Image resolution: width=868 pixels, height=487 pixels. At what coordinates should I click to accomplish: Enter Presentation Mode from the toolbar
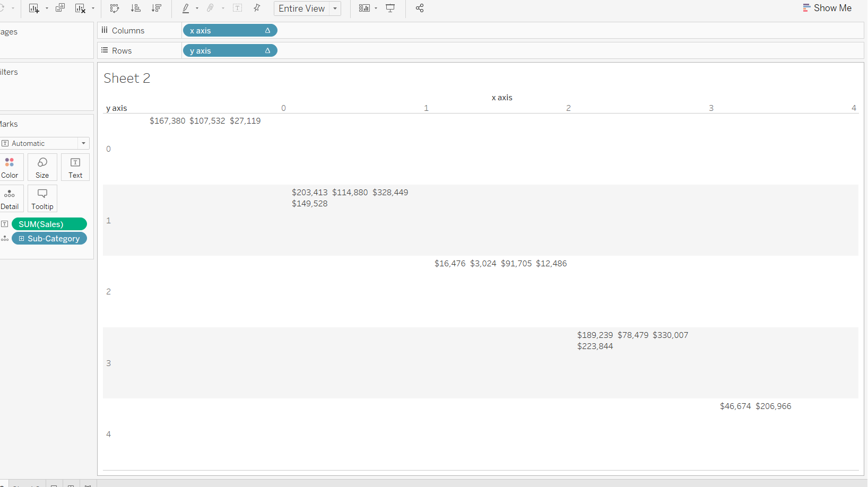pyautogui.click(x=390, y=8)
